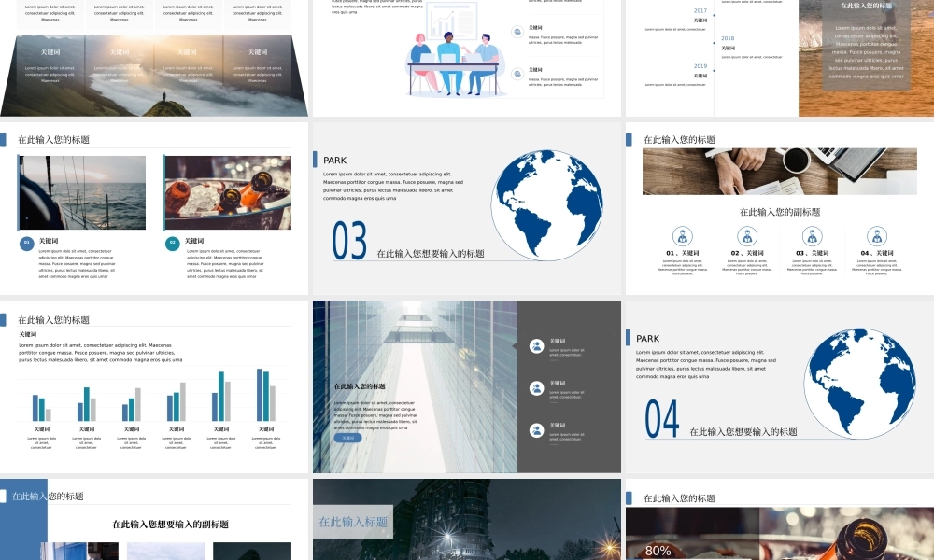The image size is (934, 560).
Task: Click the 在此输入标题 box on the night street slide
Action: (353, 523)
